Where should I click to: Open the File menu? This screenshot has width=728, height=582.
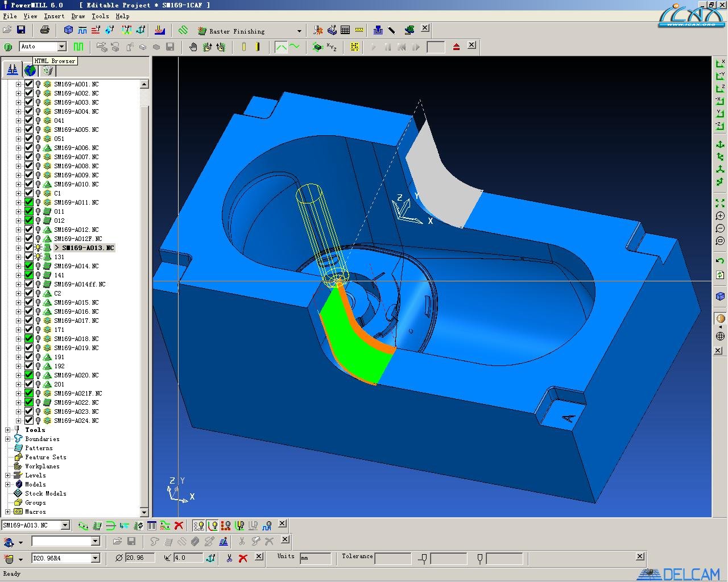[x=10, y=16]
